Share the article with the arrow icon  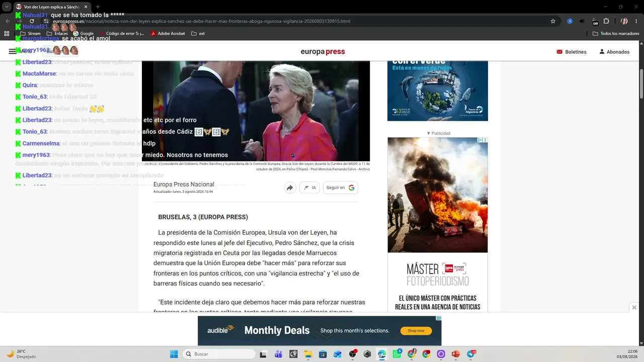pos(290,188)
